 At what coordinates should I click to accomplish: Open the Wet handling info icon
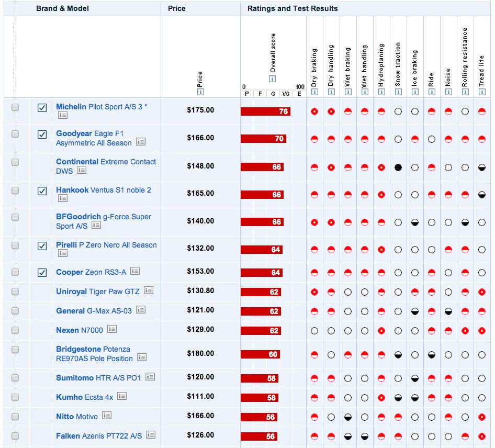click(365, 92)
